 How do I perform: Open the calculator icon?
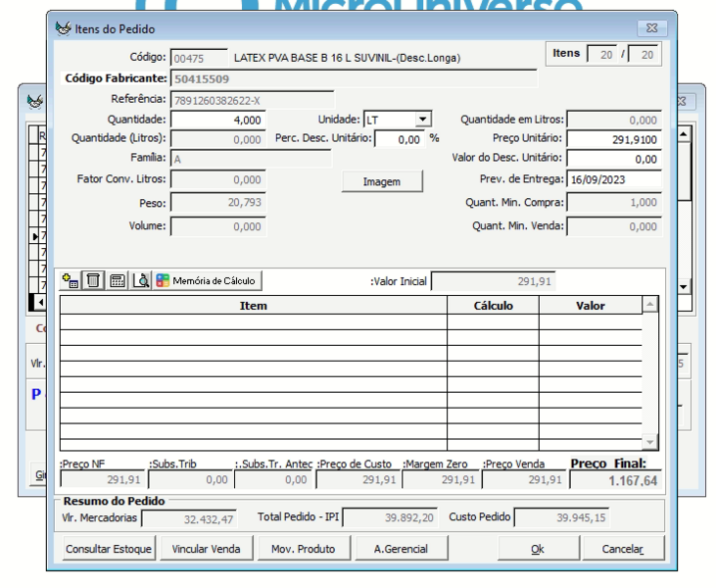118,280
